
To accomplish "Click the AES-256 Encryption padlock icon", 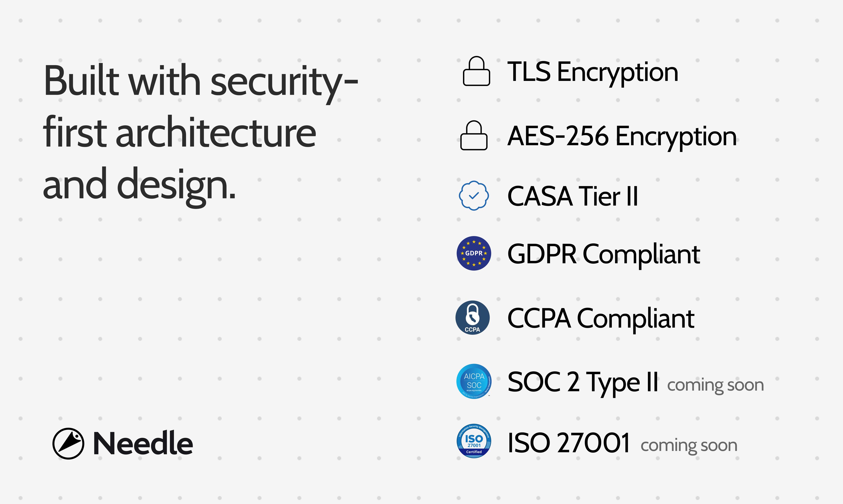I will (x=474, y=135).
